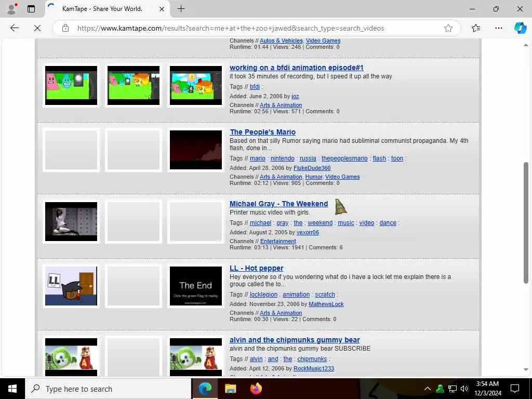
Task: Click the 'nintendo' tag
Action: coord(282,158)
